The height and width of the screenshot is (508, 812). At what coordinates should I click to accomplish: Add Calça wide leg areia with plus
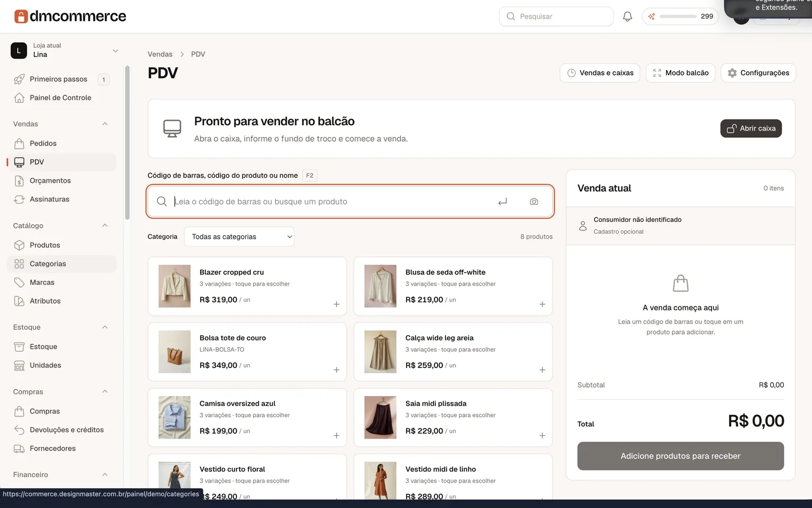click(x=542, y=370)
